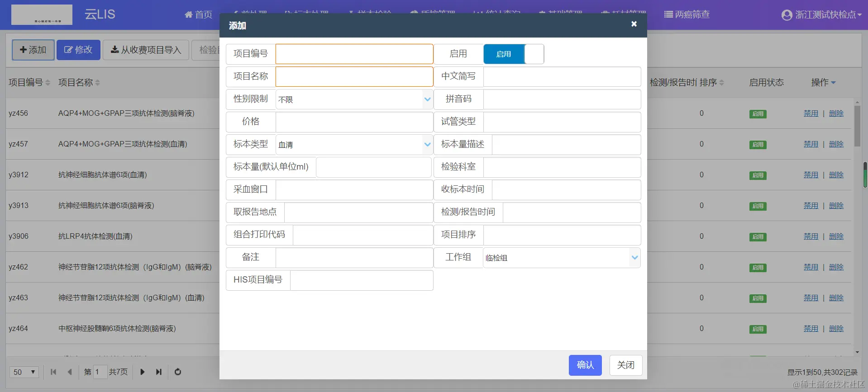Viewport: 868px width, 392px height.
Task: Click 删除 link for row y3912
Action: pos(836,175)
